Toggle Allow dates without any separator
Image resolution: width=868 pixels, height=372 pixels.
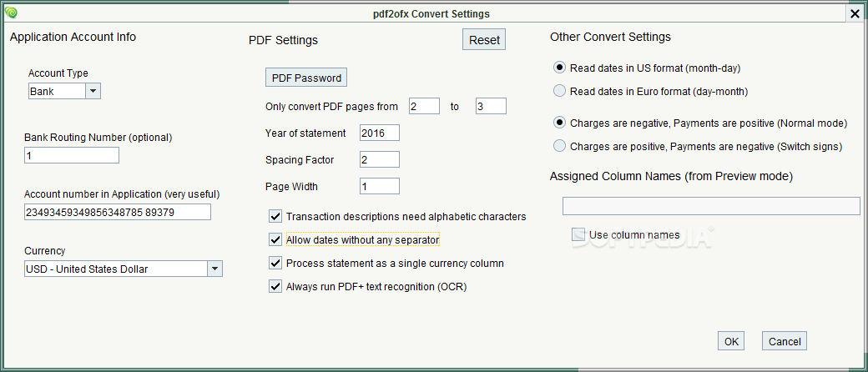(x=275, y=239)
